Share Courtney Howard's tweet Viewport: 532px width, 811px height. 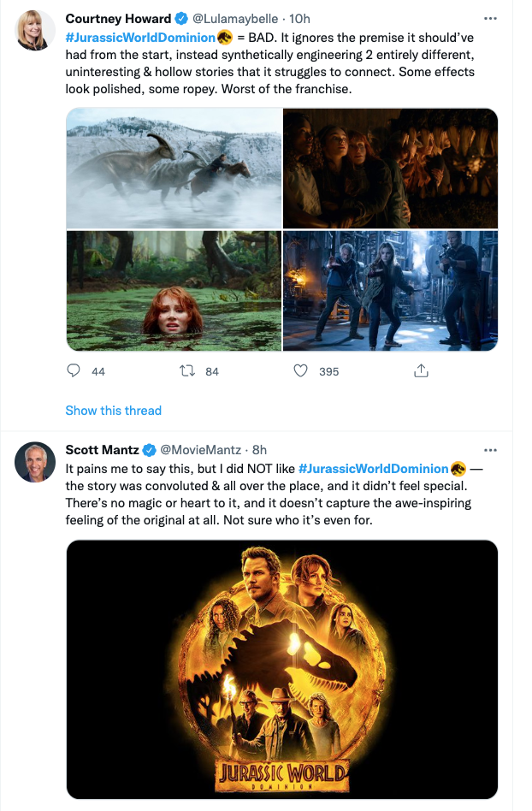click(x=421, y=371)
